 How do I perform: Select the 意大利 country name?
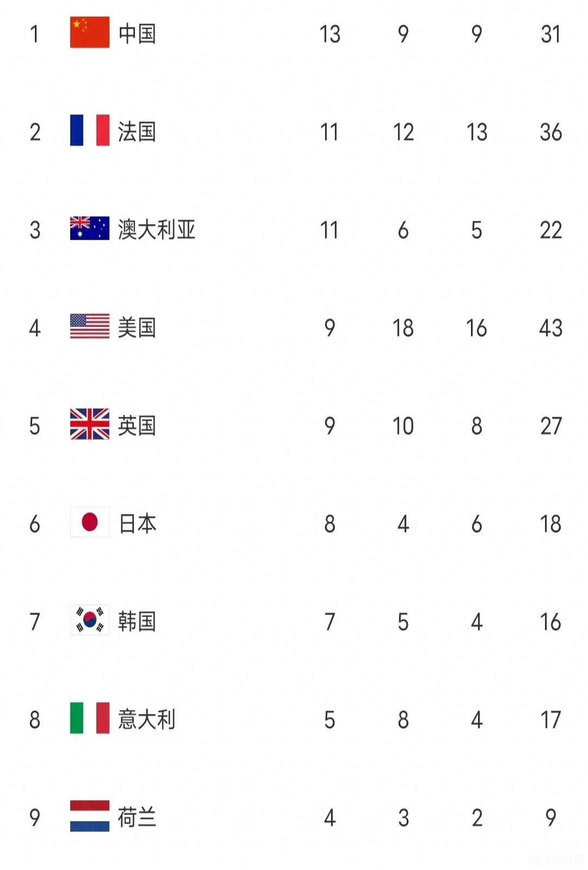pos(147,720)
